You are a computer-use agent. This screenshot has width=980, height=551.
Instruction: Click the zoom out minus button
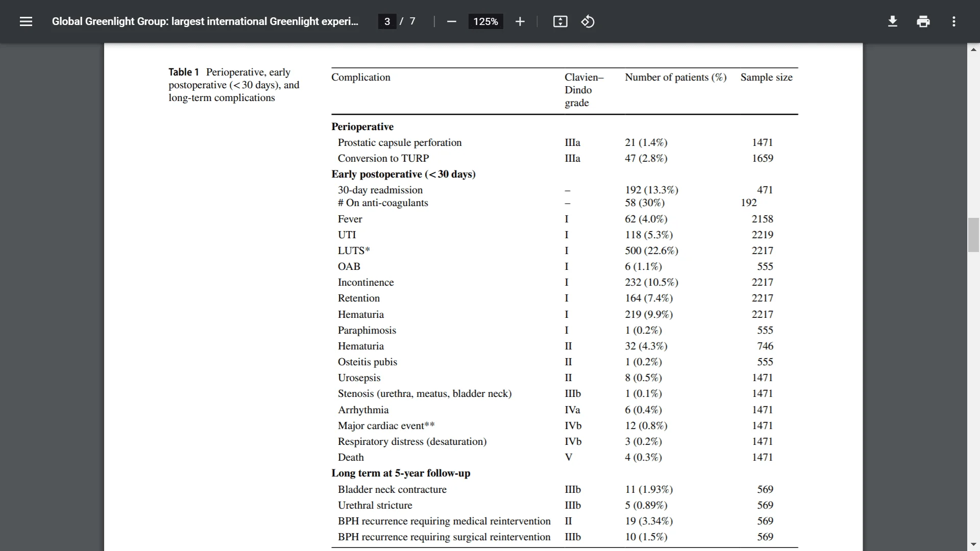pos(451,21)
